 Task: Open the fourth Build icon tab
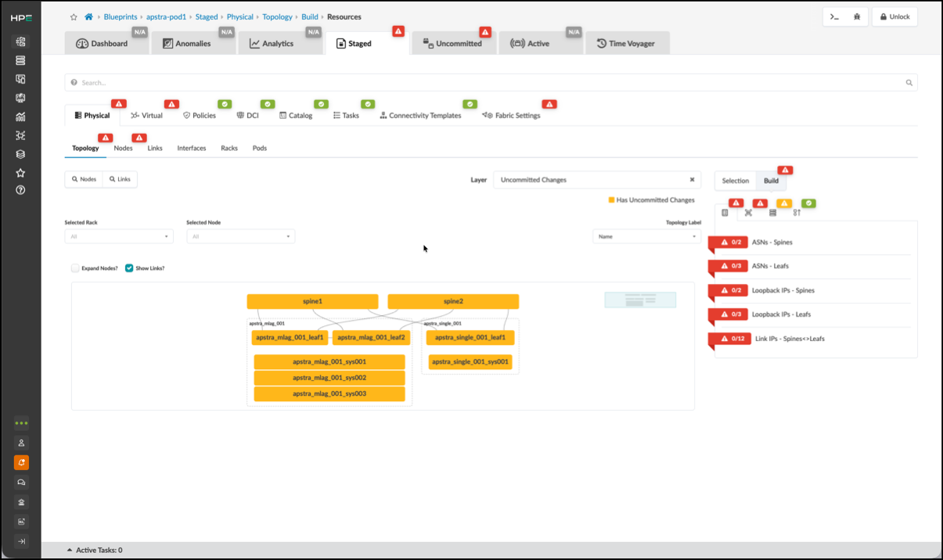coord(797,213)
